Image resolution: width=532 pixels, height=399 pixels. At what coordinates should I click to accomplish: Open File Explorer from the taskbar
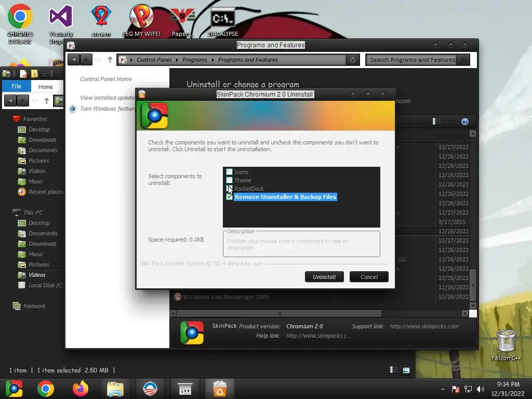point(115,389)
